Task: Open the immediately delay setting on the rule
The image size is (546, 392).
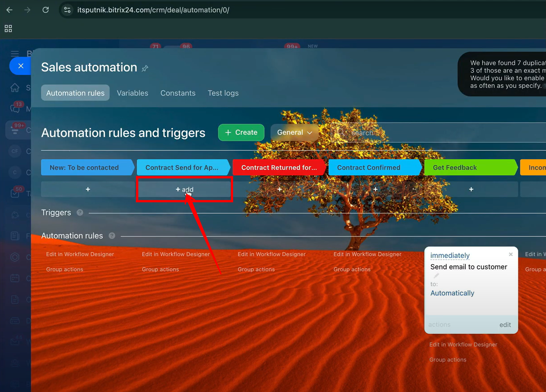Action: tap(450, 256)
